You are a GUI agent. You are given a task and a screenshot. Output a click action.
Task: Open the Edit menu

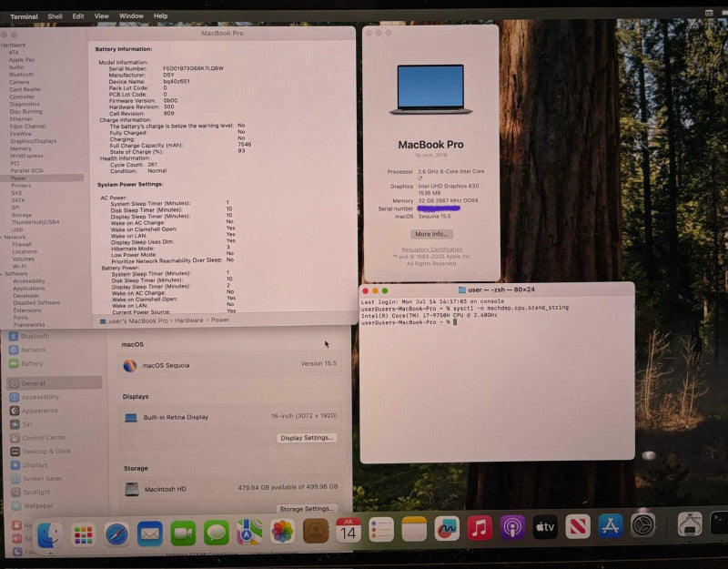[x=78, y=16]
